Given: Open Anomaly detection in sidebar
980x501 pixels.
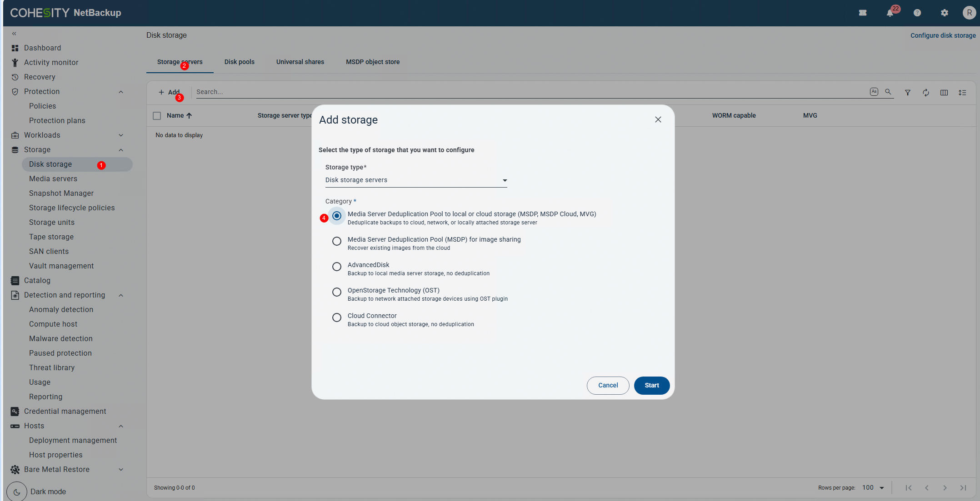Looking at the screenshot, I should click(61, 310).
